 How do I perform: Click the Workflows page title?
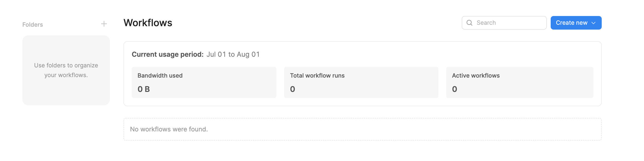148,23
